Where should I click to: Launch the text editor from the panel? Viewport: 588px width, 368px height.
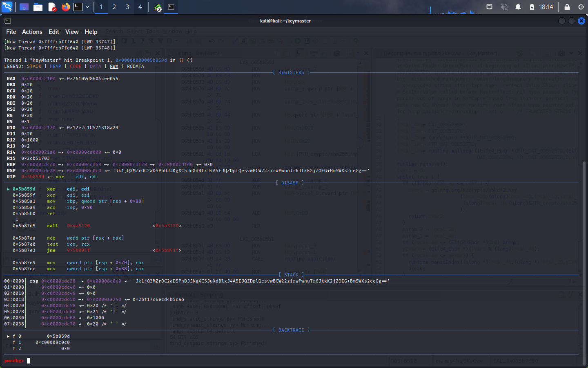[x=52, y=7]
